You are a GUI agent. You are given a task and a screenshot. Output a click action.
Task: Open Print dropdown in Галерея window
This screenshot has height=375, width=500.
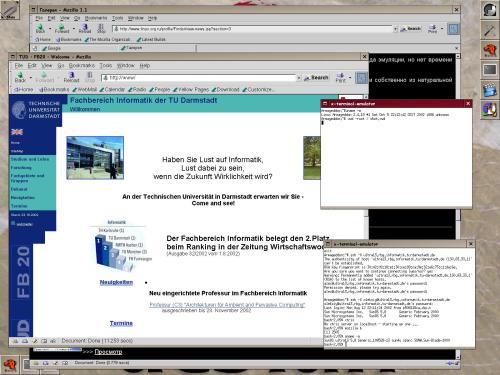pyautogui.click(x=442, y=29)
